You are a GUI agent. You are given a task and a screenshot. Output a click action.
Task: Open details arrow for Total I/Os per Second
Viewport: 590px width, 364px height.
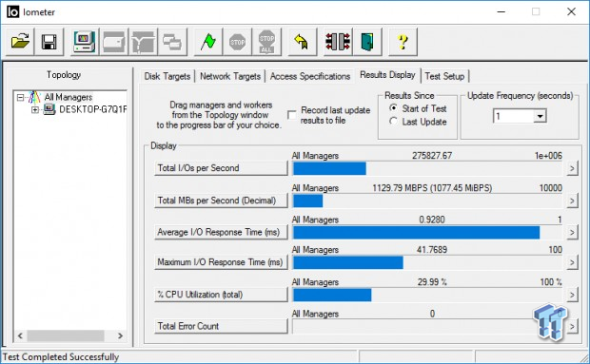572,168
